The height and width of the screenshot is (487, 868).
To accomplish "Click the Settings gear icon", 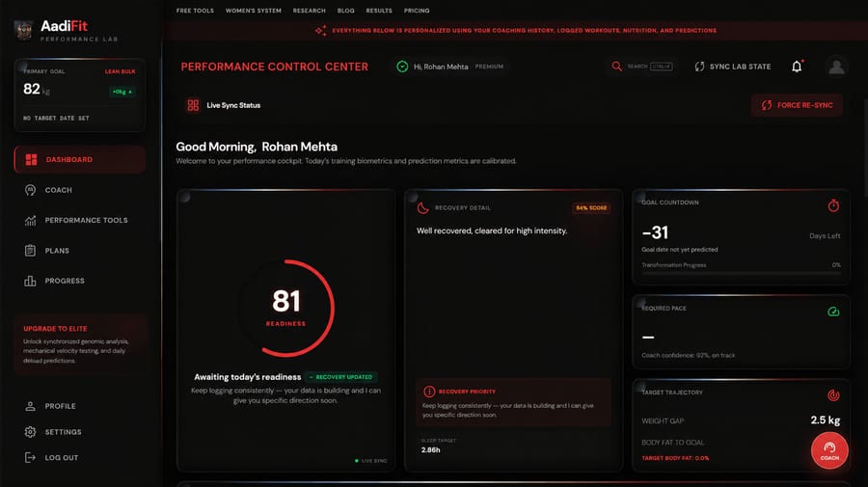I will (31, 432).
